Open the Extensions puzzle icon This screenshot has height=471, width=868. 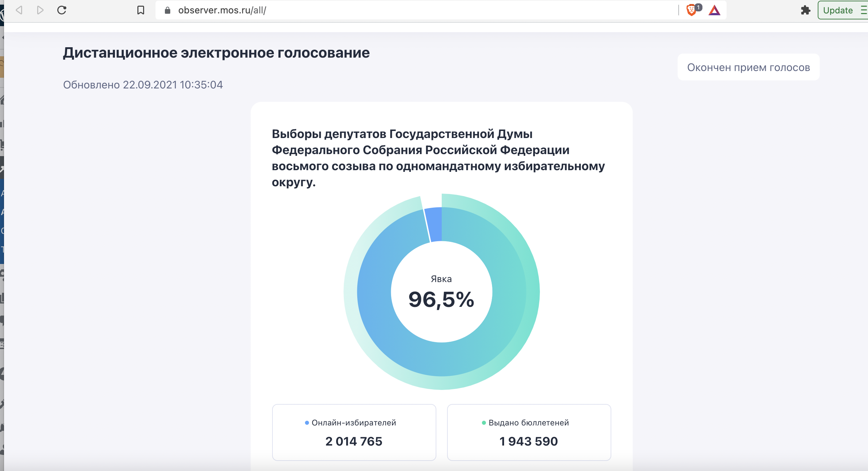pos(805,10)
